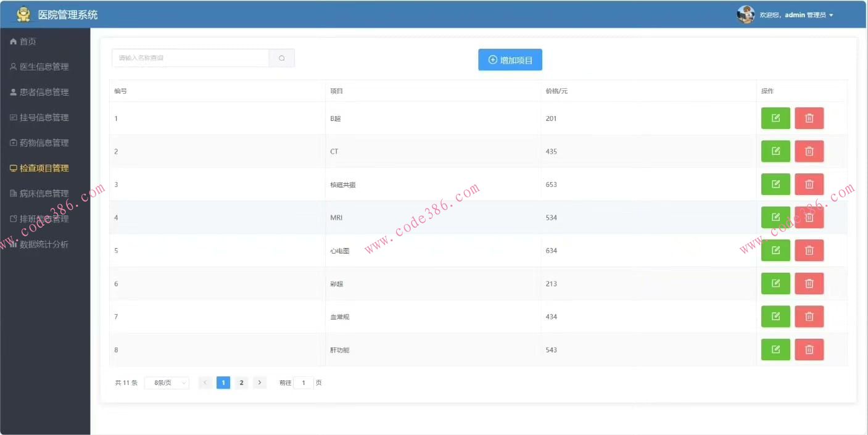Open the 8条/页 page size dropdown
This screenshot has width=868, height=435.
(x=167, y=383)
